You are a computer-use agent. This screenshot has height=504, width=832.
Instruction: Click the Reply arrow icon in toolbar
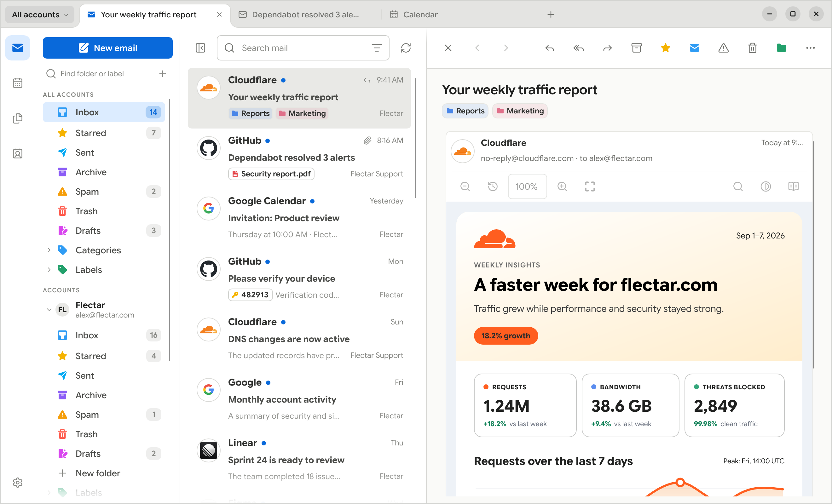coord(549,48)
